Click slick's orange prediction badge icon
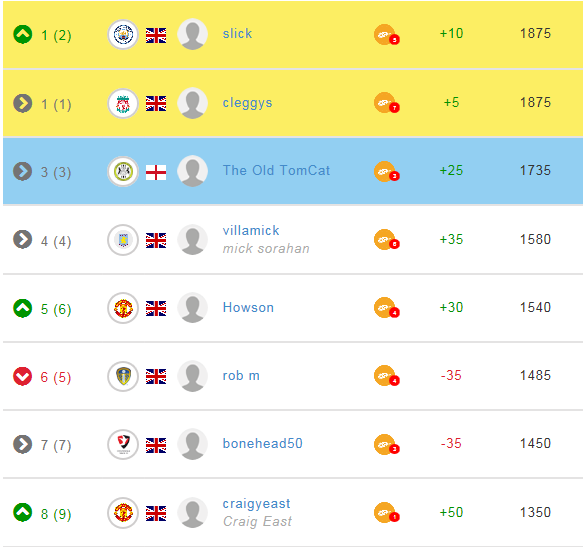Image resolution: width=583 pixels, height=547 pixels. tap(387, 35)
